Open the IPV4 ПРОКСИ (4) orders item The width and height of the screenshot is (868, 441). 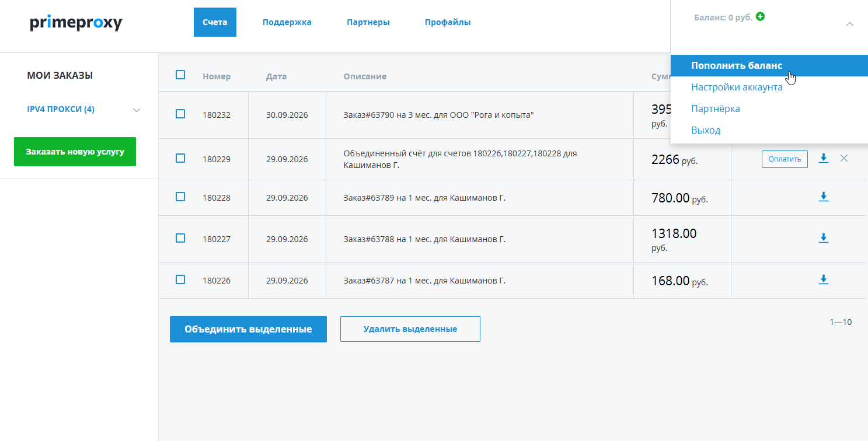click(61, 109)
